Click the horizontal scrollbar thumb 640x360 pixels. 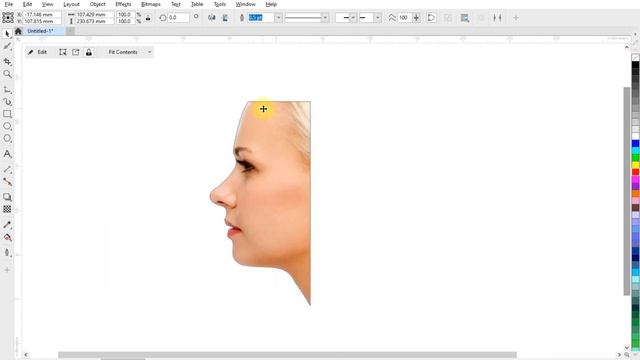(x=287, y=355)
